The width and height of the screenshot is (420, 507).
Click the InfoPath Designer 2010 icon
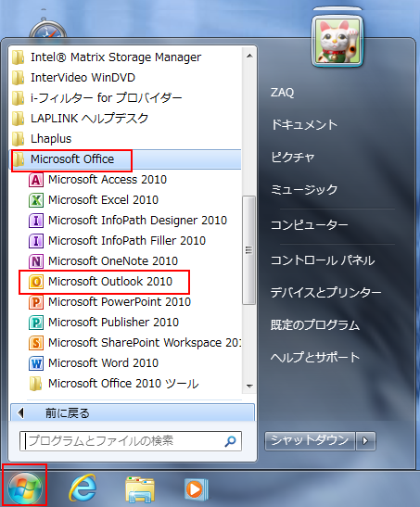click(x=36, y=221)
